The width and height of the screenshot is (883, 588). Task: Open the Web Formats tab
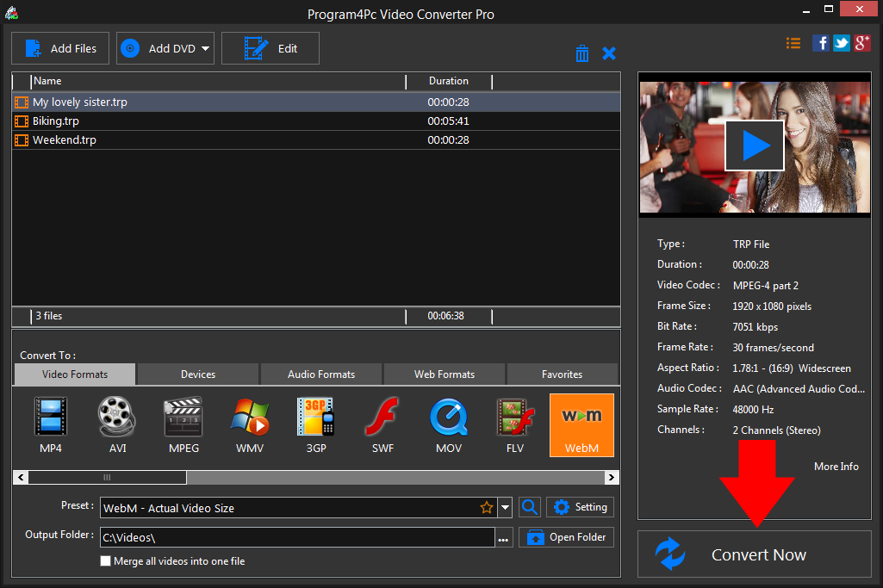(444, 374)
